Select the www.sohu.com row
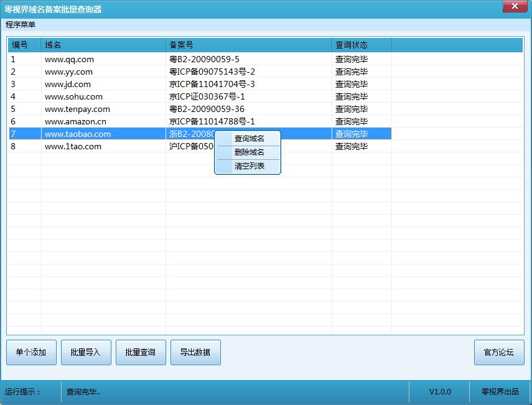532x405 pixels. point(73,97)
